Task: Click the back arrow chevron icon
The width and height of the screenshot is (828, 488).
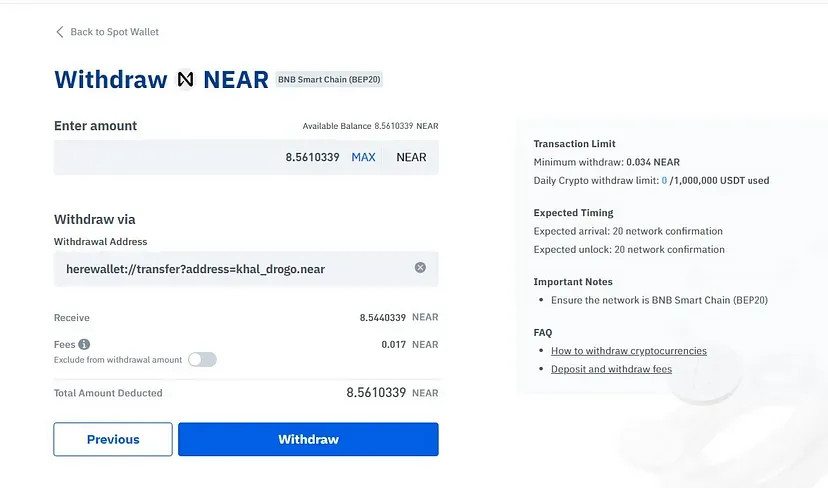Action: pos(60,32)
